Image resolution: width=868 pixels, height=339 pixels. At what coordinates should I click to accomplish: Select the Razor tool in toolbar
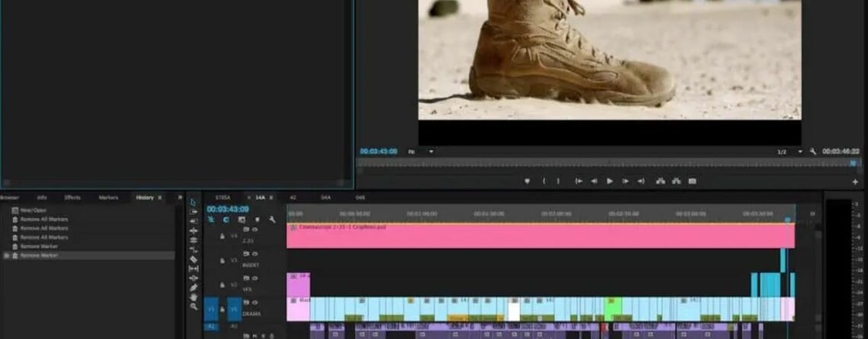tap(193, 259)
